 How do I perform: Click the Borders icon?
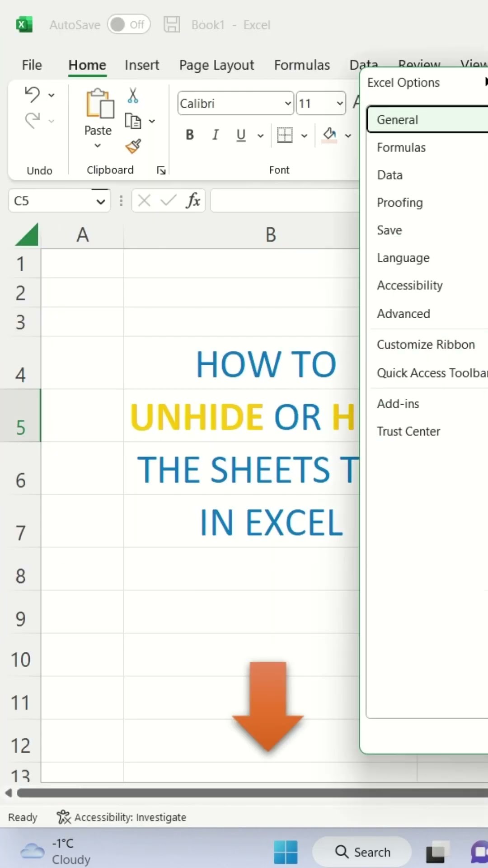pos(285,135)
